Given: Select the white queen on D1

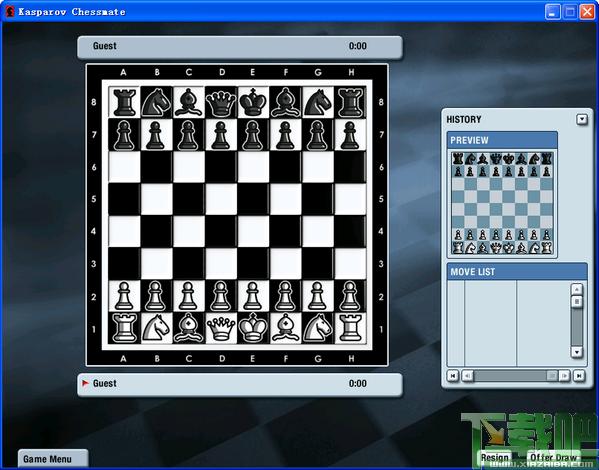Looking at the screenshot, I should [220, 328].
